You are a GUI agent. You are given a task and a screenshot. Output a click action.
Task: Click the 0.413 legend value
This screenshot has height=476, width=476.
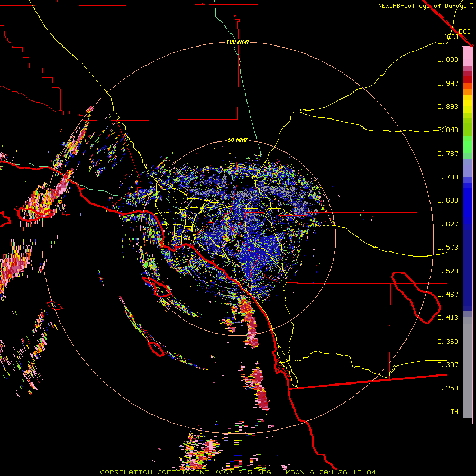pyautogui.click(x=448, y=318)
